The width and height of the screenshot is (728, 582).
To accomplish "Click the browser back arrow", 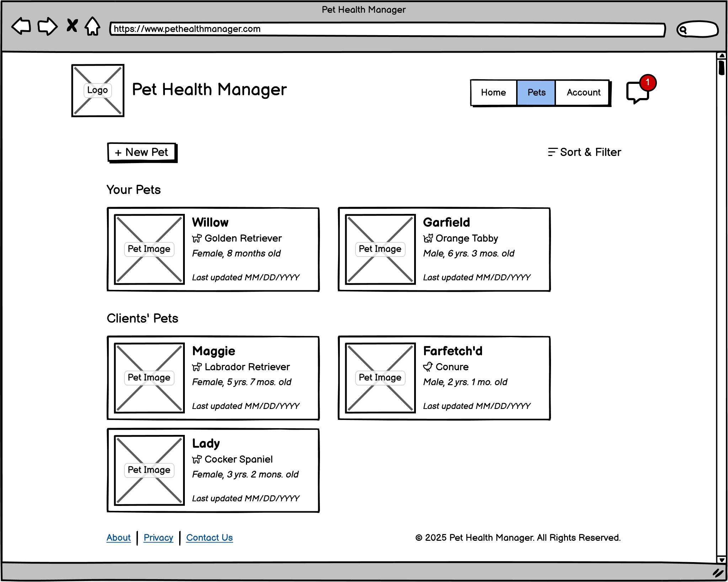I will tap(21, 26).
